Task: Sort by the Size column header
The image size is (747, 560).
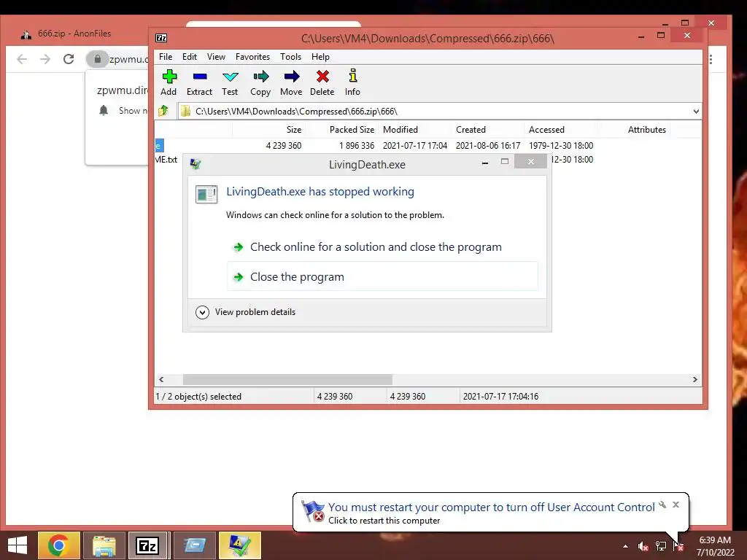Action: point(268,130)
